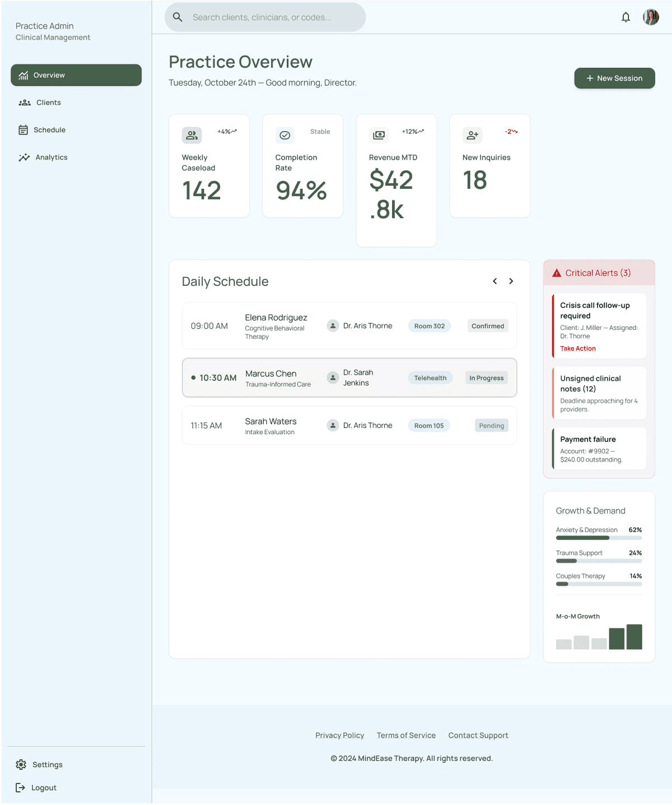Click the Room 105 tag
672x805 pixels.
click(x=429, y=426)
